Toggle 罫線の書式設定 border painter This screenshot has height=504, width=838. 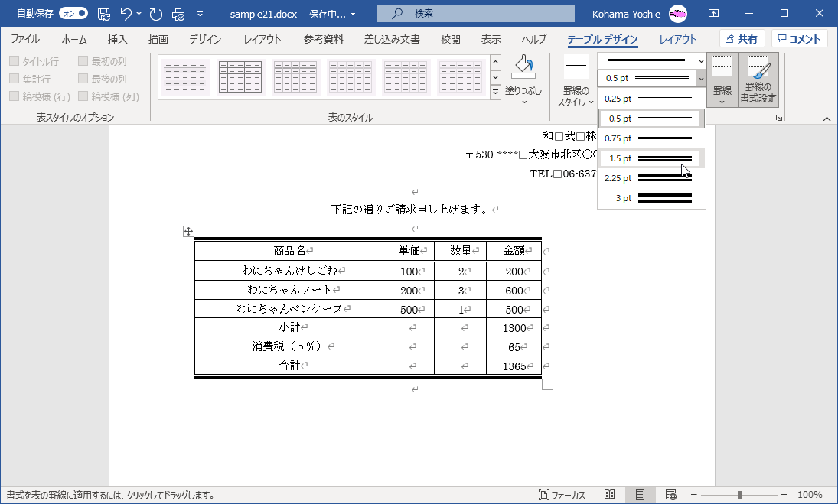(758, 80)
